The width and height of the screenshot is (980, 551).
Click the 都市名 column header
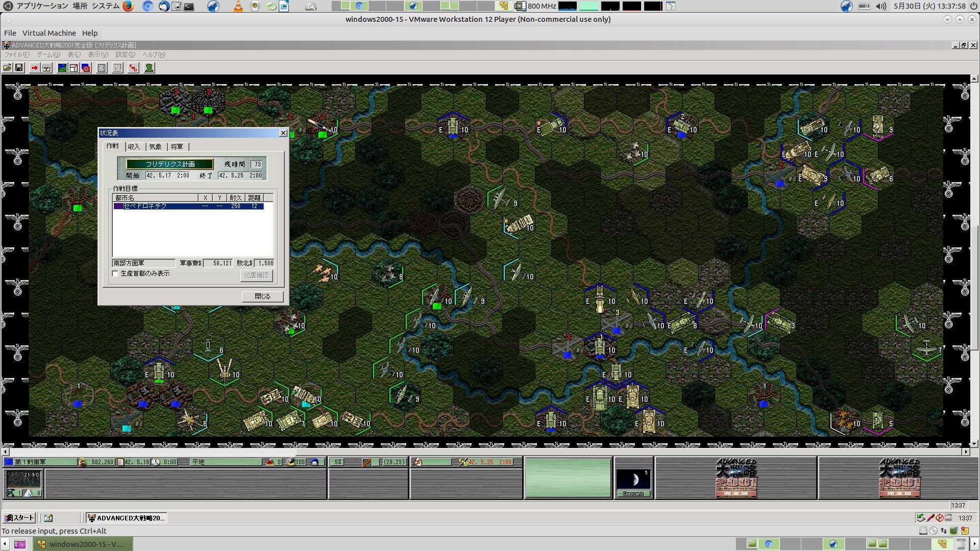(156, 198)
